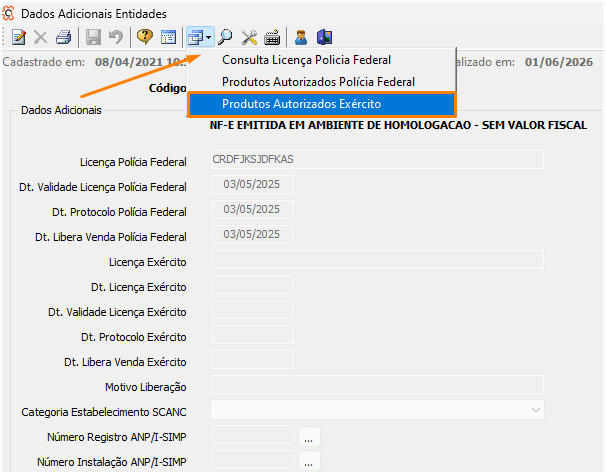This screenshot has width=606, height=472.
Task: Click ellipsis button next to Número Registro ANP/I-SIMP
Action: pos(309,437)
